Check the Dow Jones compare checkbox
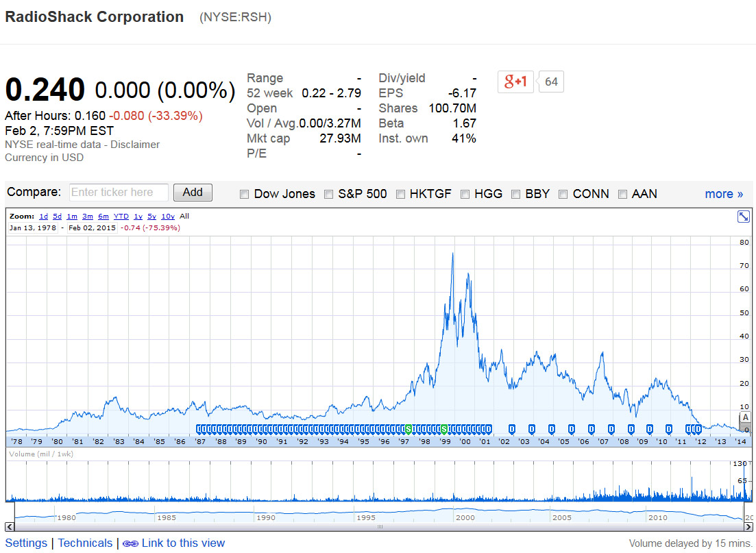756x553 pixels. point(245,195)
